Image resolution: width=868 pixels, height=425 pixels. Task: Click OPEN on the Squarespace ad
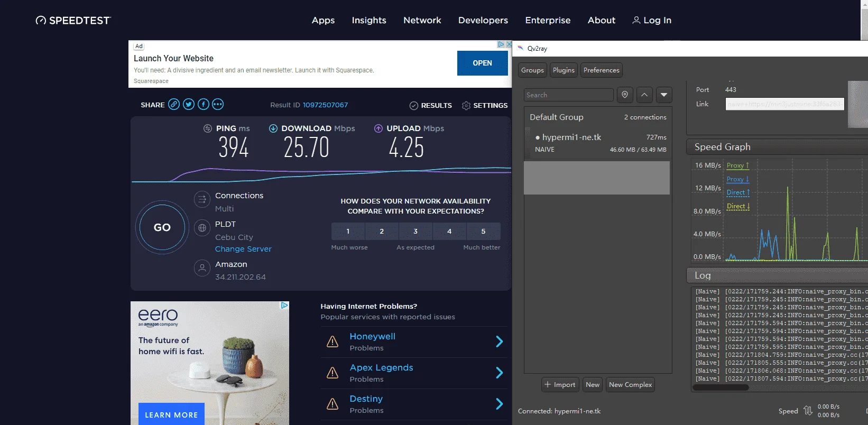click(482, 63)
